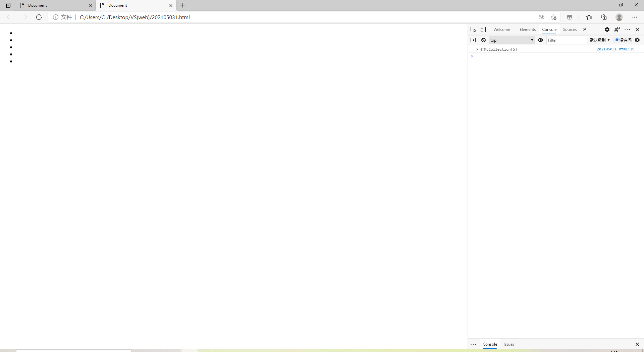The width and height of the screenshot is (644, 352).
Task: Click the DevTools feedback icon
Action: click(617, 30)
